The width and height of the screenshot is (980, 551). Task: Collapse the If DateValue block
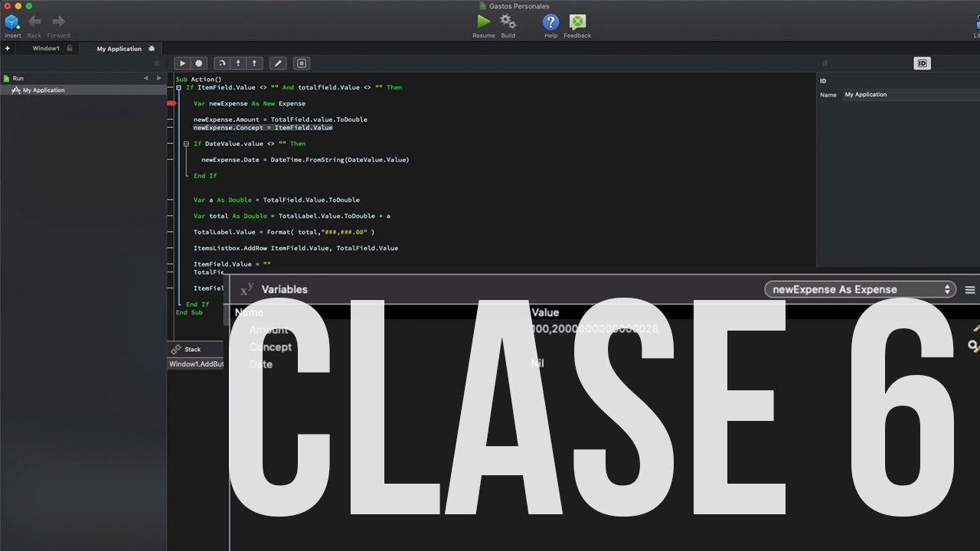click(187, 143)
